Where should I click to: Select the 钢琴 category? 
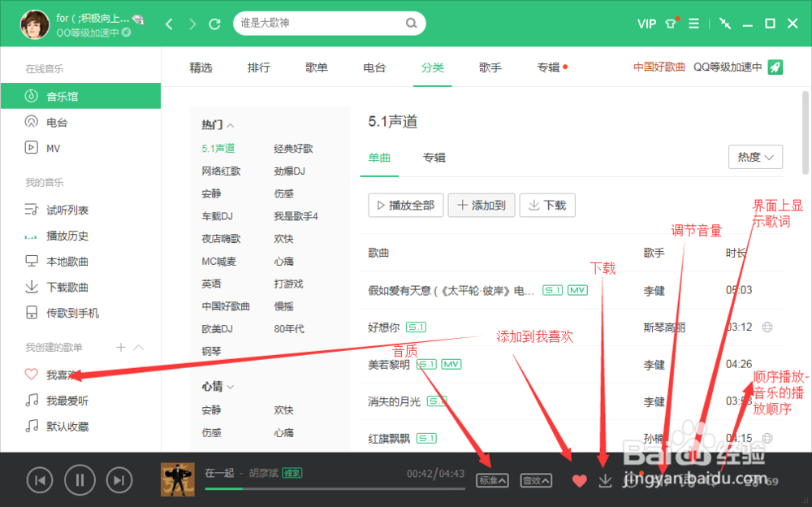tap(211, 352)
